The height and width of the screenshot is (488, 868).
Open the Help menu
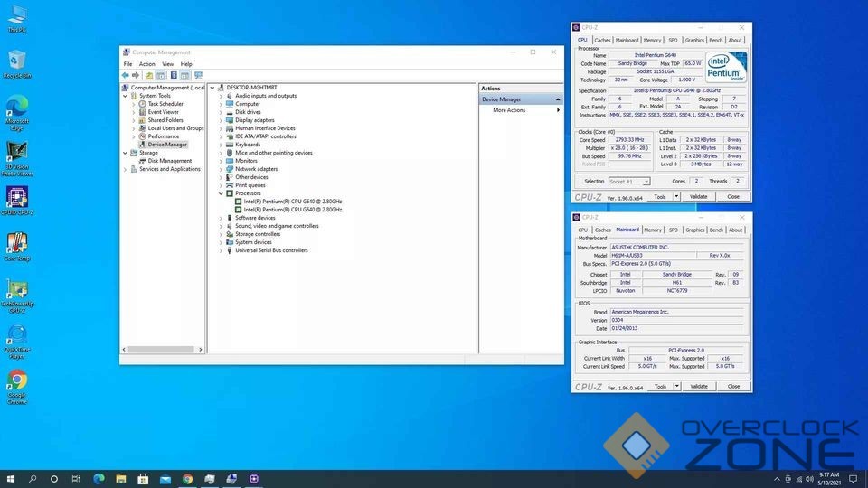pyautogui.click(x=186, y=64)
